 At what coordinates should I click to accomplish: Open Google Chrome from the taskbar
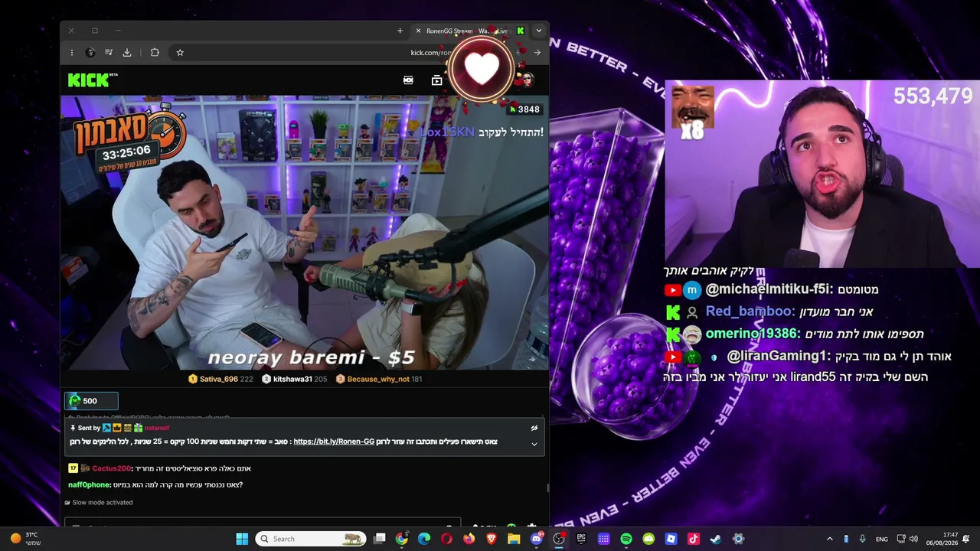(401, 539)
